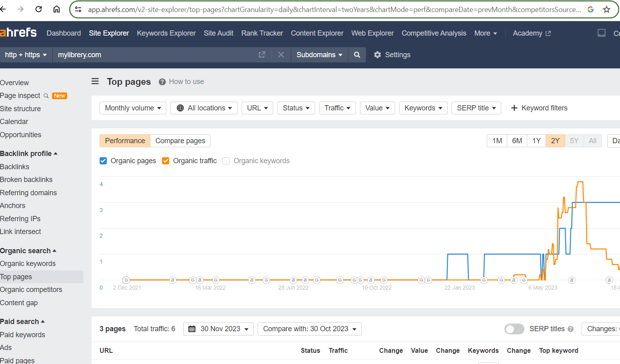Click the Ahrefs logo
Image resolution: width=620 pixels, height=364 pixels.
pos(18,32)
